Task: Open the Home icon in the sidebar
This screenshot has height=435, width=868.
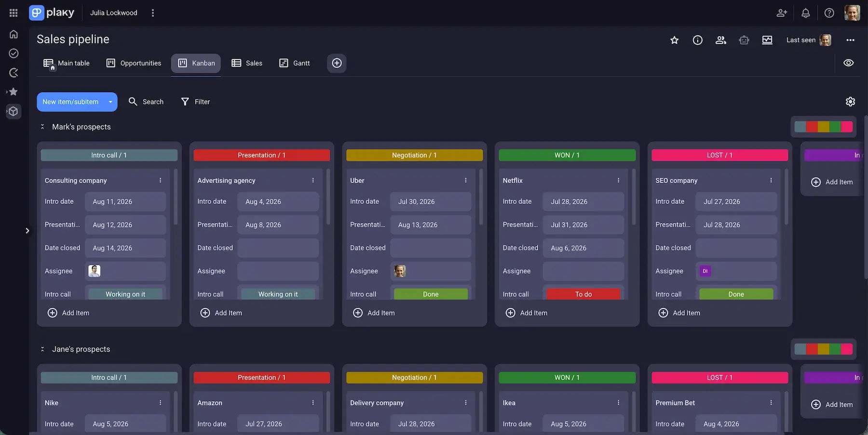Action: [14, 34]
